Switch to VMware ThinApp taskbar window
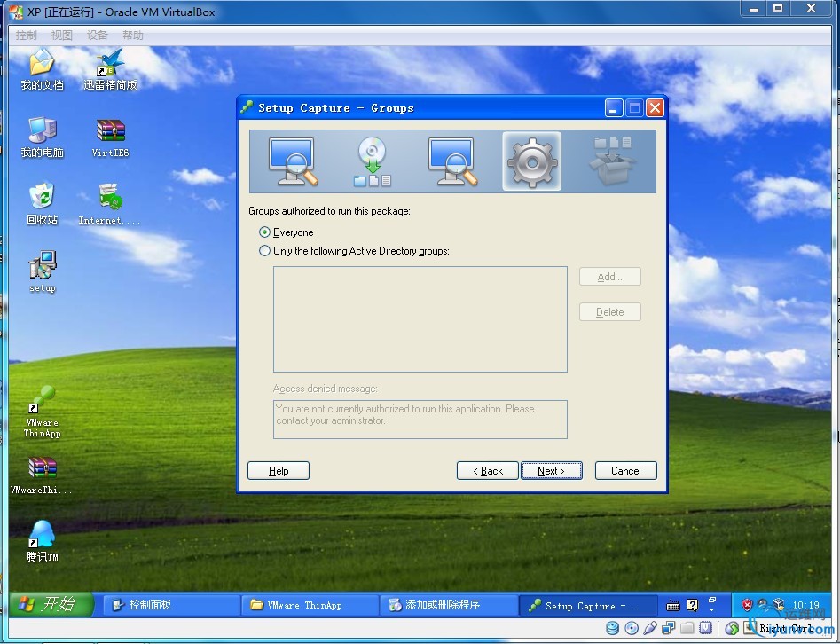840x644 pixels. [310, 605]
